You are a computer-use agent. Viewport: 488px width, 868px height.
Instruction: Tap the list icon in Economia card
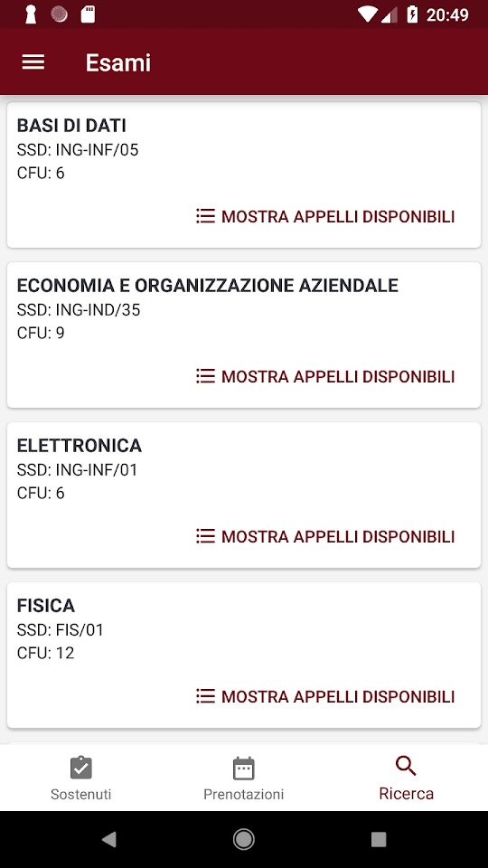(205, 376)
